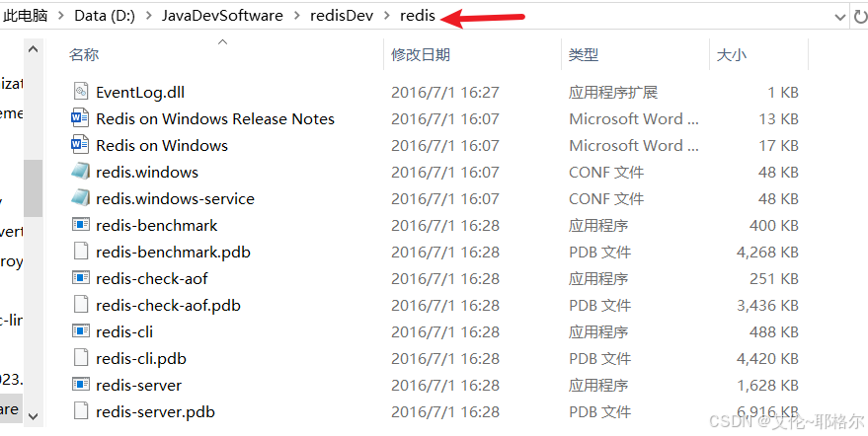Click the 1,628 KB size of redis-server
Image resolution: width=868 pixels, height=436 pixels.
(x=767, y=385)
